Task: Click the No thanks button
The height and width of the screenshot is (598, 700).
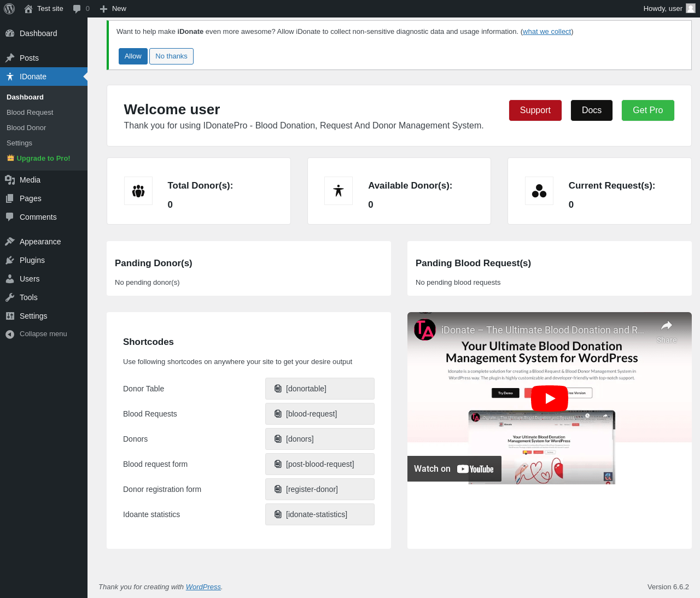Action: coord(171,56)
